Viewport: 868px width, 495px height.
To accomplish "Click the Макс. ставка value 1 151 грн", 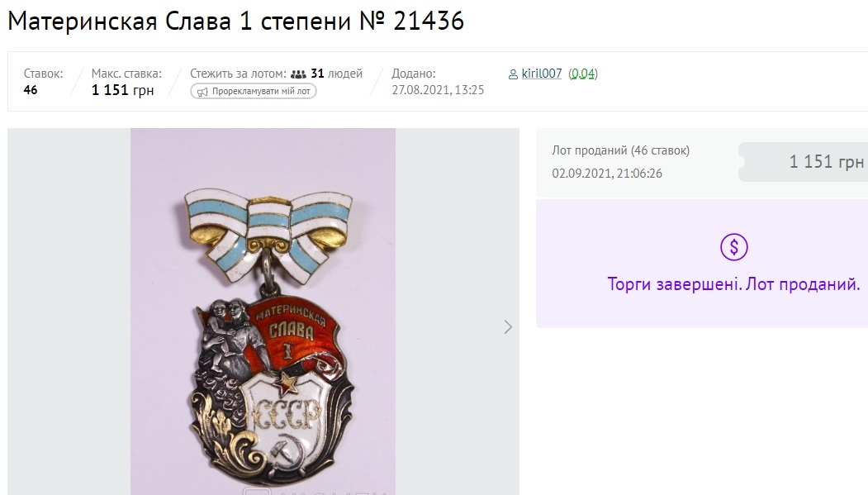I will tap(122, 90).
